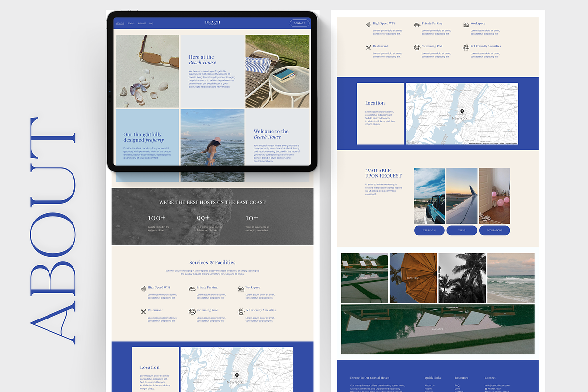The height and width of the screenshot is (392, 588).
Task: Select the pink balloons room photo above Decorations
Action: [x=494, y=196]
